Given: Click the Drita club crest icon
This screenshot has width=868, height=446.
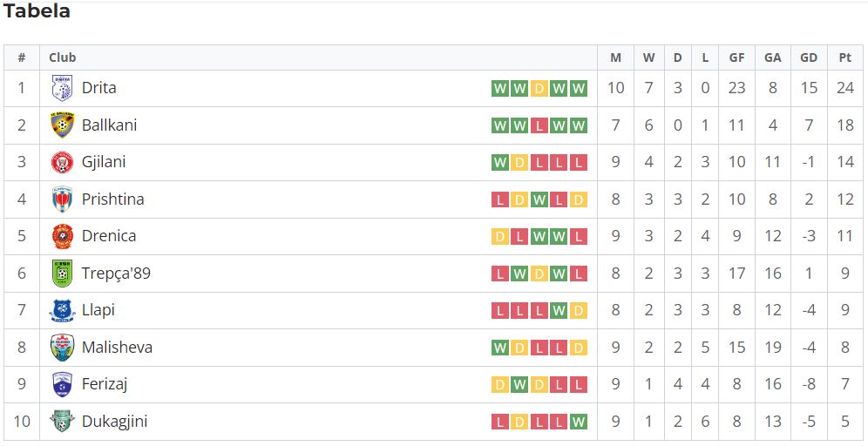Looking at the screenshot, I should 62,88.
